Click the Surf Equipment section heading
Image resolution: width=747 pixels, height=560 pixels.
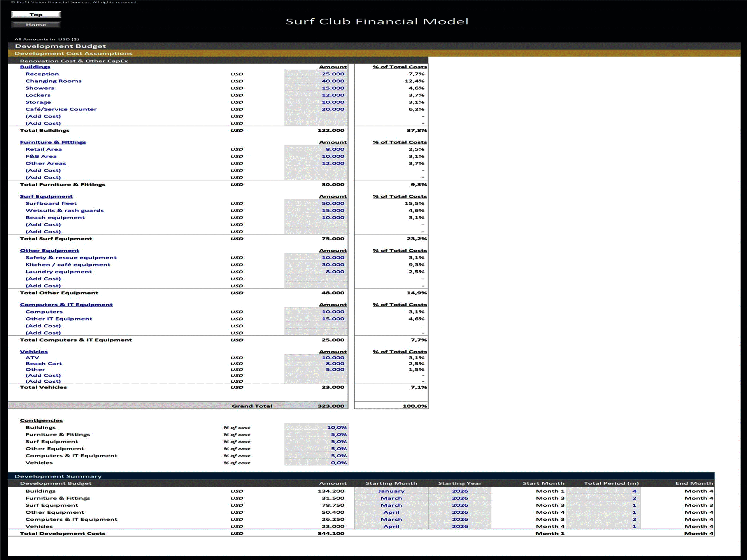tap(46, 196)
